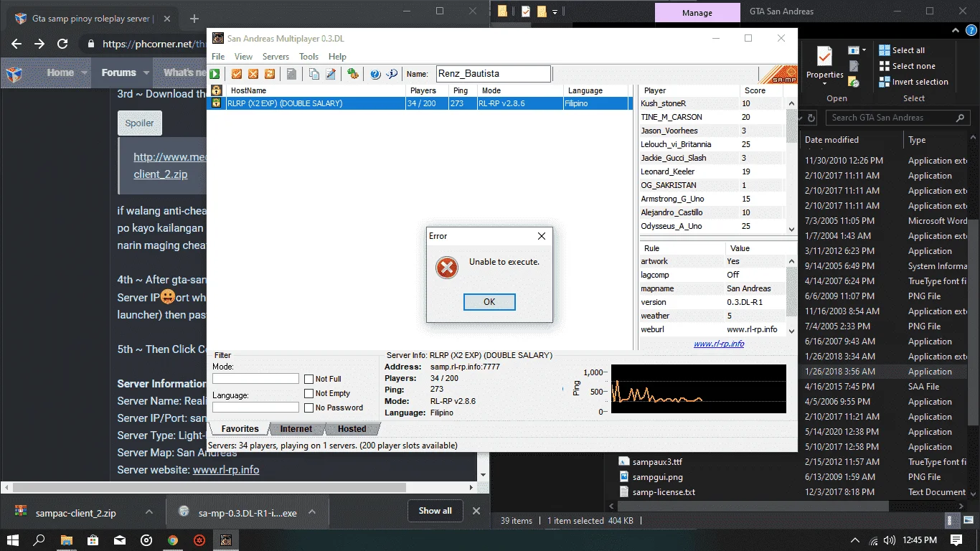Click the Add Server checkmark icon
Image resolution: width=980 pixels, height=551 pixels.
237,74
